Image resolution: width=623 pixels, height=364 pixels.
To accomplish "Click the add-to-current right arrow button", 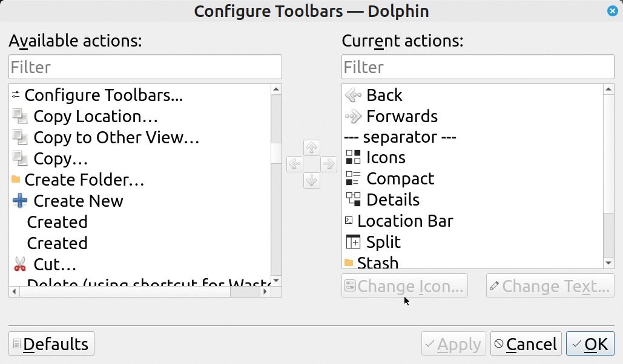I will 329,164.
